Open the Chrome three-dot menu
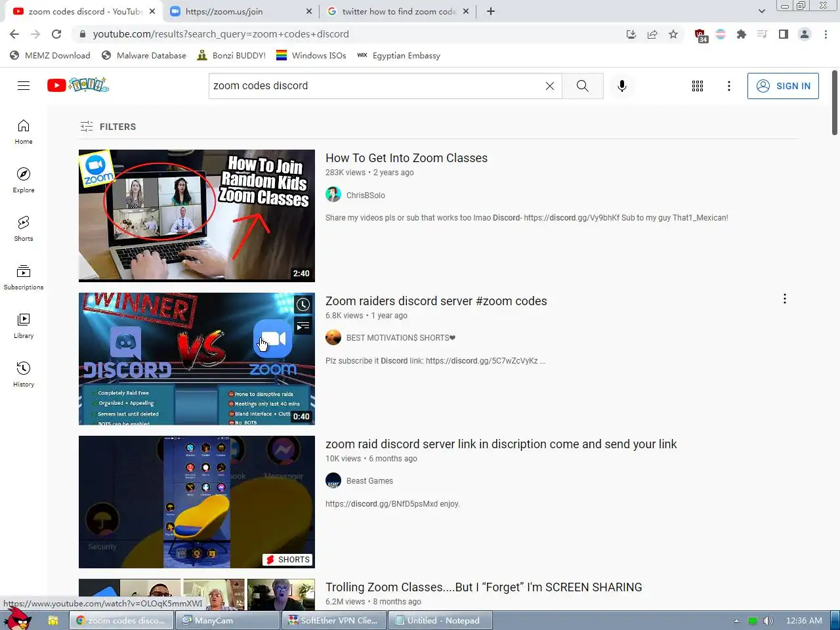 (826, 34)
